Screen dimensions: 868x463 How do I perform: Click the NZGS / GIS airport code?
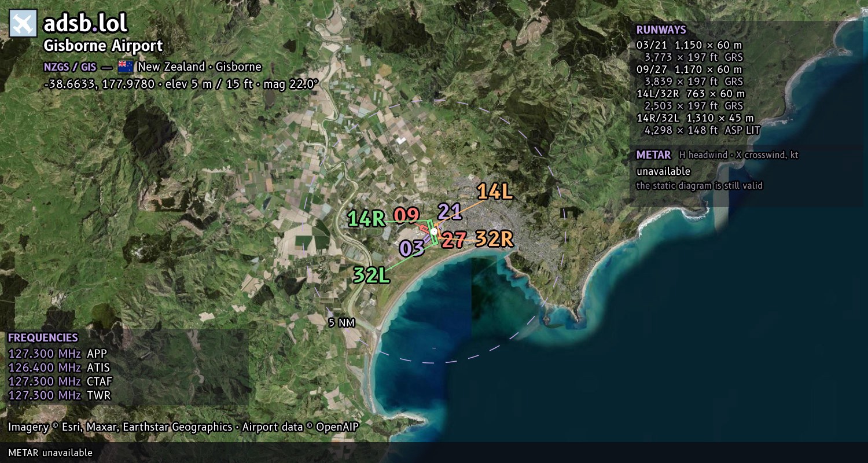tap(69, 67)
